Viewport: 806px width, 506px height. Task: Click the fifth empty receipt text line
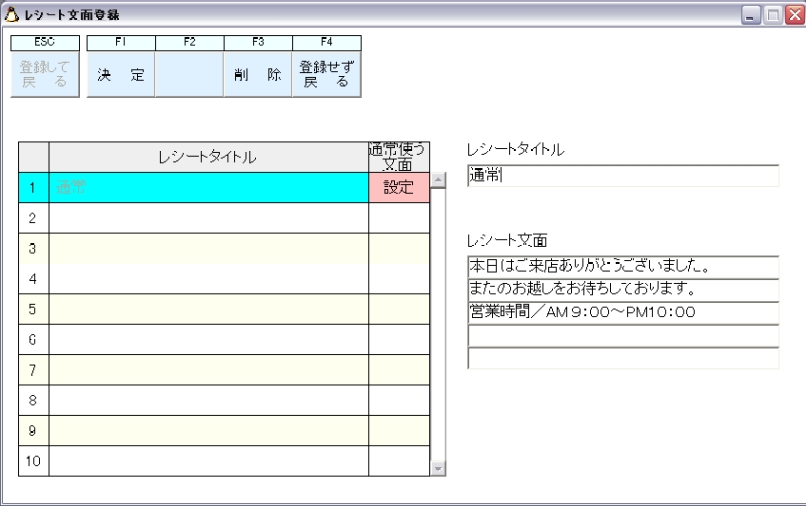[622, 358]
